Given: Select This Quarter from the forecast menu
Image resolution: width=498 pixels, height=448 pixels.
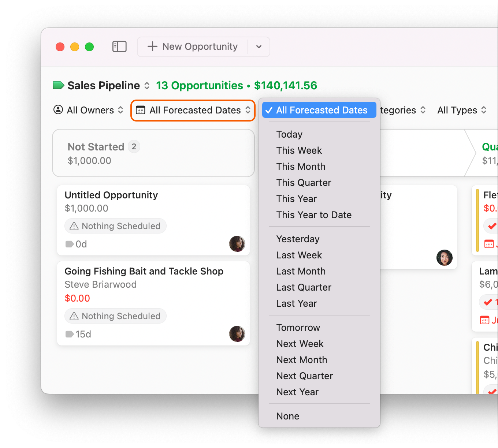Looking at the screenshot, I should (x=304, y=182).
